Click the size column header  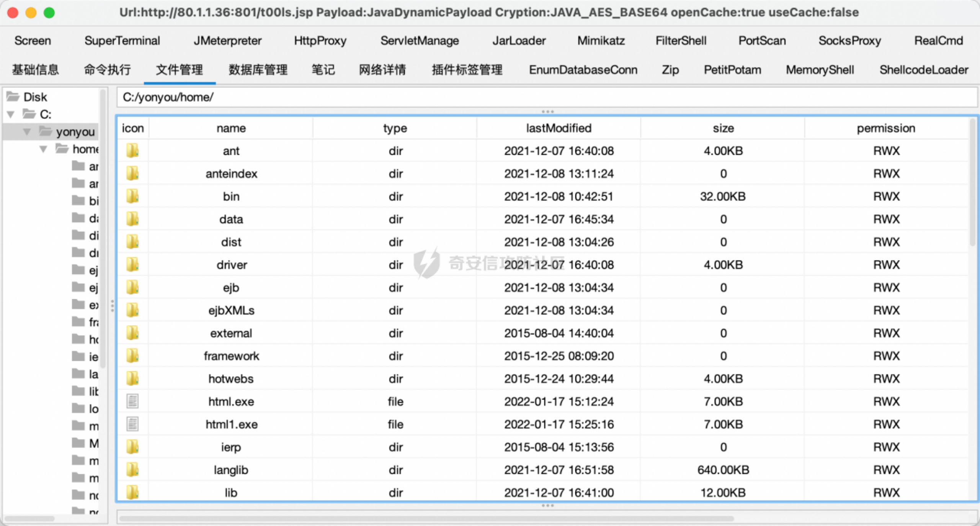[x=723, y=128]
